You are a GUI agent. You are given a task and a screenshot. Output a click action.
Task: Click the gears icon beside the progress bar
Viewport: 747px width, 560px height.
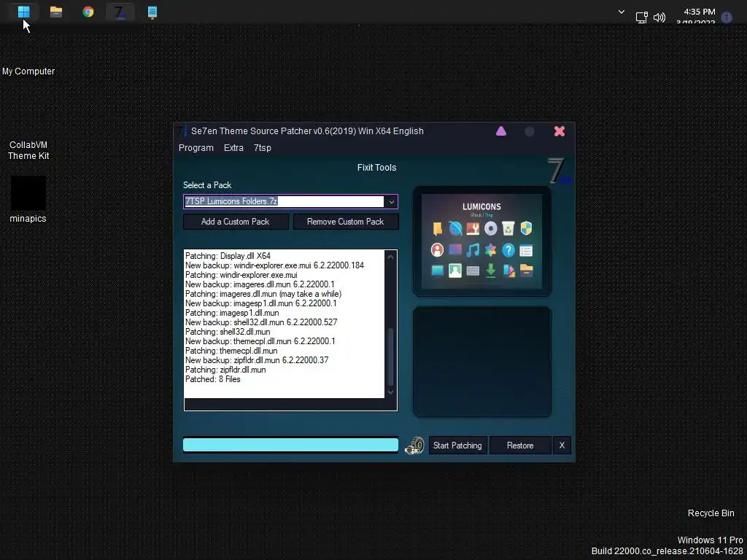point(414,446)
